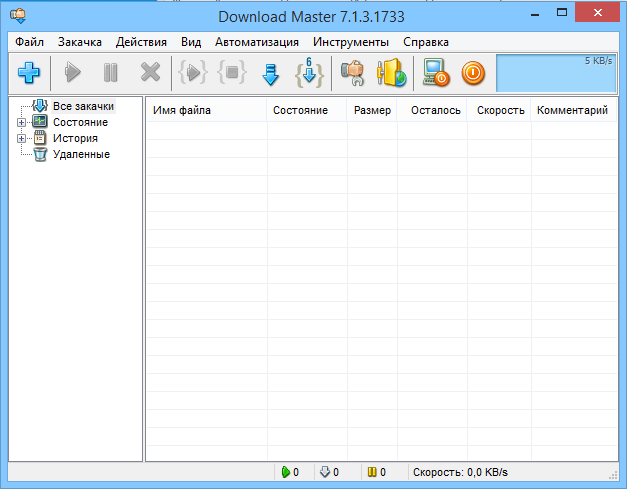Click the computer shutdown scheduler icon
This screenshot has width=627, height=489.
436,73
